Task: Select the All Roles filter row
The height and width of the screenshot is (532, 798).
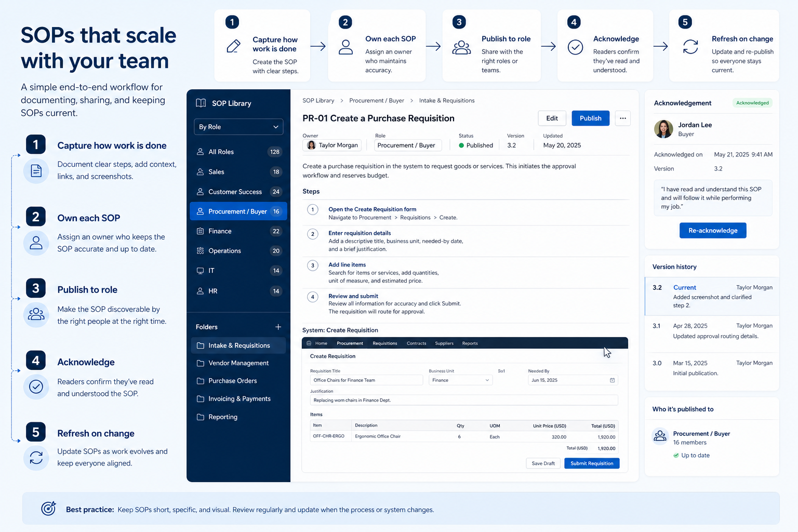Action: pos(238,152)
